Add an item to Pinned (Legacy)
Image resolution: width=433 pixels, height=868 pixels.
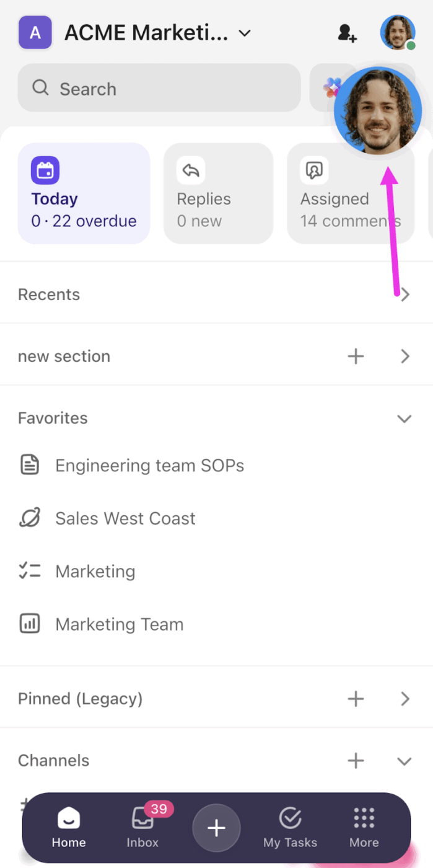pyautogui.click(x=356, y=698)
